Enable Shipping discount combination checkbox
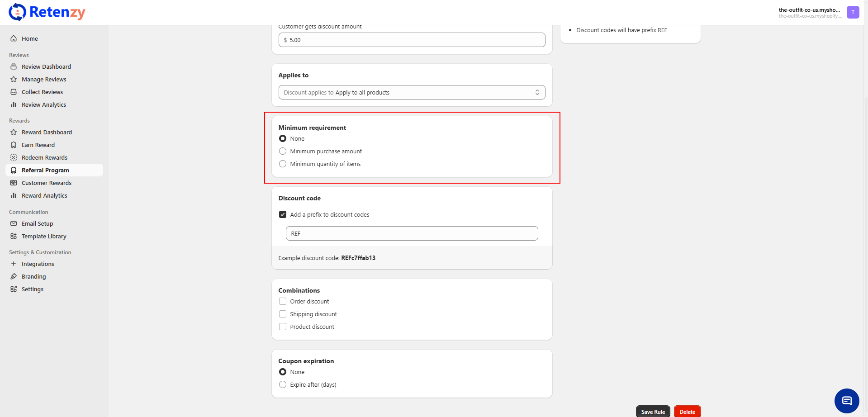Screen dimensions: 868x417 (283, 314)
